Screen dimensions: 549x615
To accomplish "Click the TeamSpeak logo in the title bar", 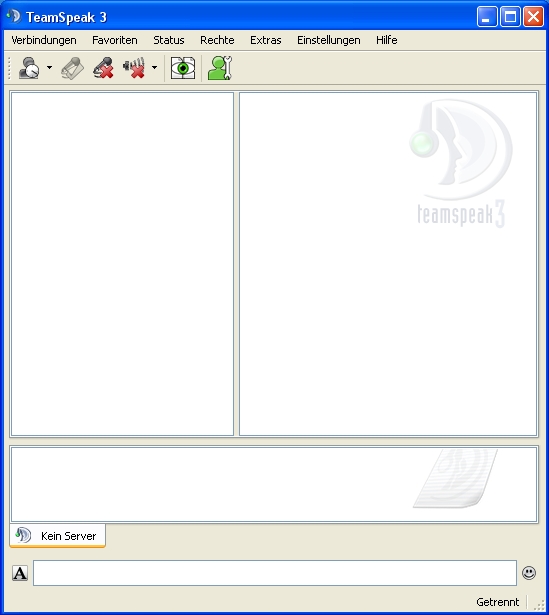I will [x=13, y=16].
